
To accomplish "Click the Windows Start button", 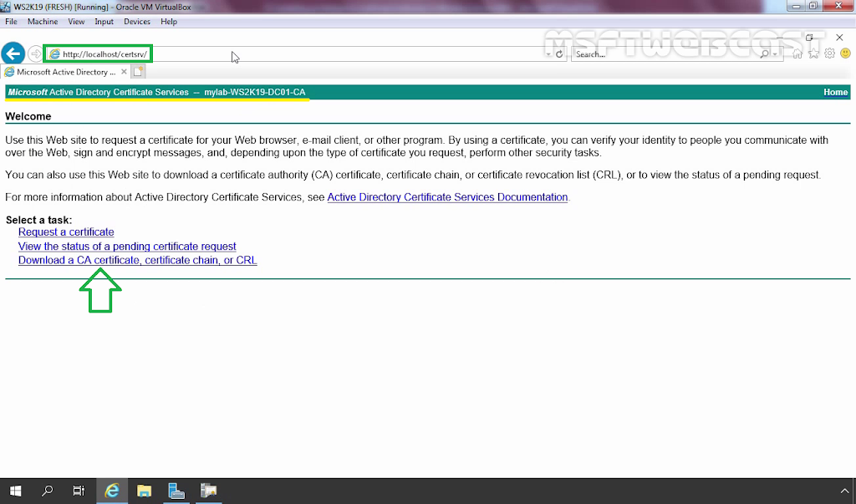I will [16, 491].
